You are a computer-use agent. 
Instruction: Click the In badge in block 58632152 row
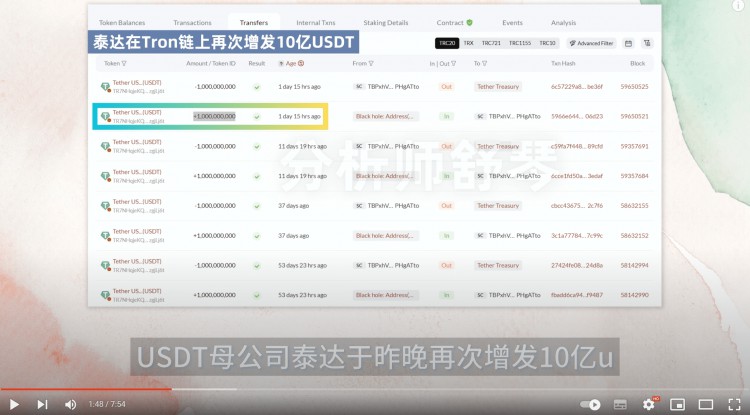click(x=446, y=236)
